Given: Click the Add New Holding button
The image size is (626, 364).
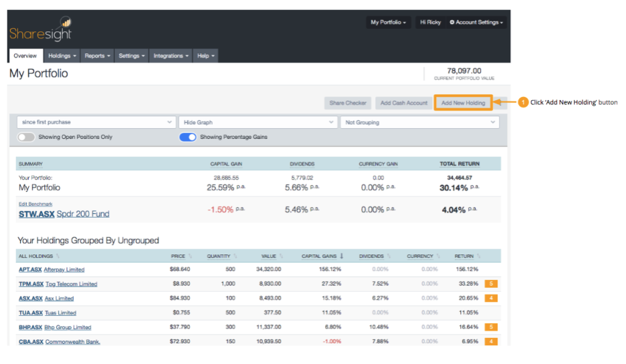Looking at the screenshot, I should (x=463, y=103).
